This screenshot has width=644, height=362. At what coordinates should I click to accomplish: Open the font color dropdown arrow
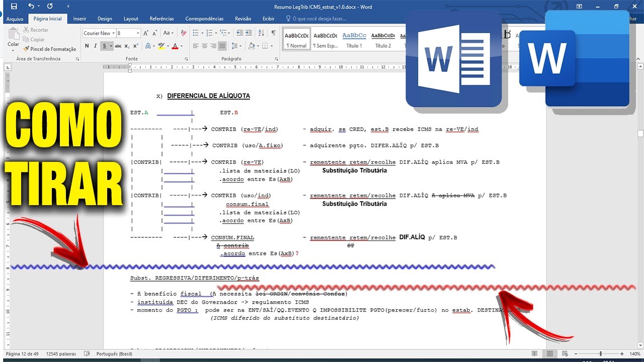[x=181, y=46]
